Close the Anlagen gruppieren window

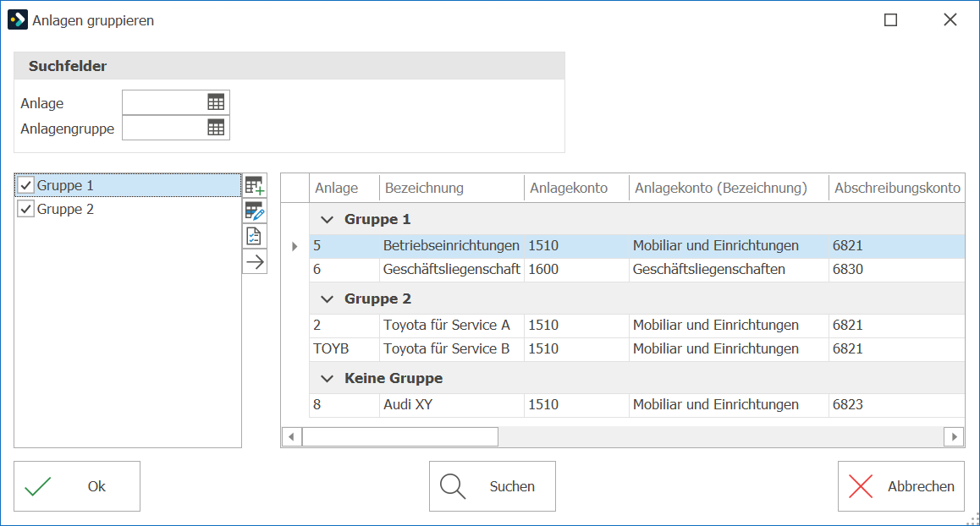click(x=950, y=20)
